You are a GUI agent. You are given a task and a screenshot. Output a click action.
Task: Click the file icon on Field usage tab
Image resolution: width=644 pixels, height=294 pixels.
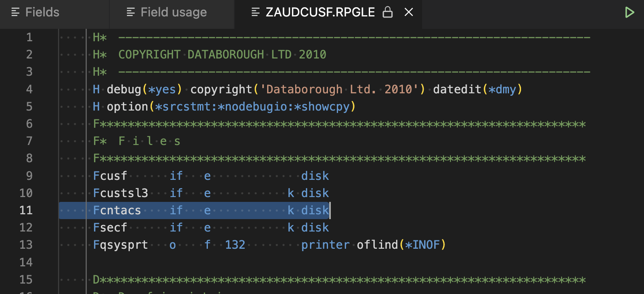tap(131, 12)
